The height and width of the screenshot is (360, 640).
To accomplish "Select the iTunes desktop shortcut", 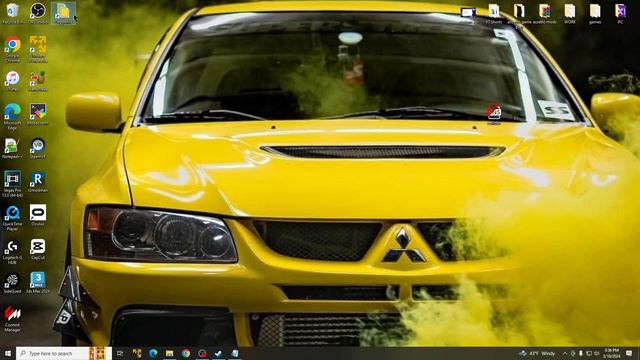I will pyautogui.click(x=13, y=81).
